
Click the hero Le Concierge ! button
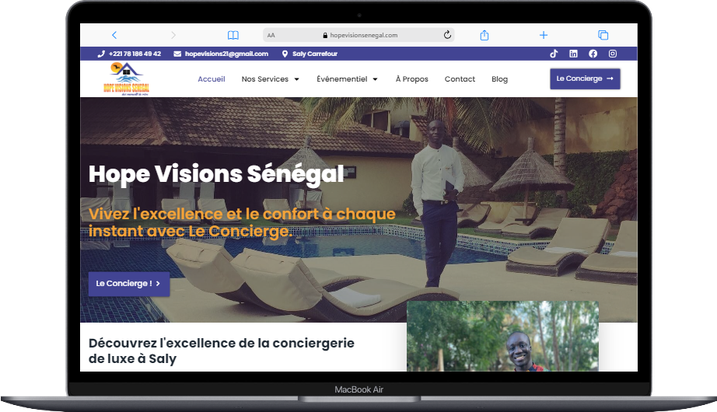point(129,284)
